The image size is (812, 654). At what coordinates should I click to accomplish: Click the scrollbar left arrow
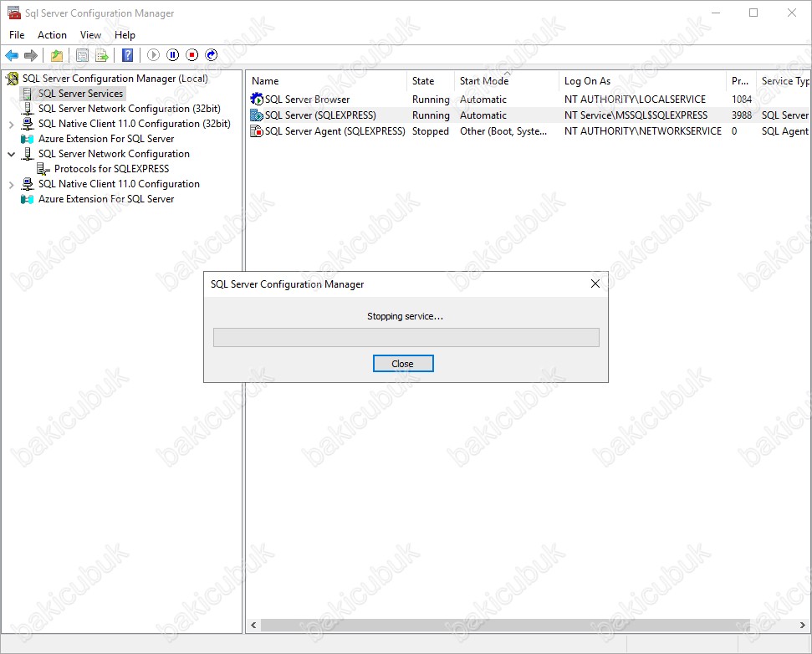click(x=253, y=625)
